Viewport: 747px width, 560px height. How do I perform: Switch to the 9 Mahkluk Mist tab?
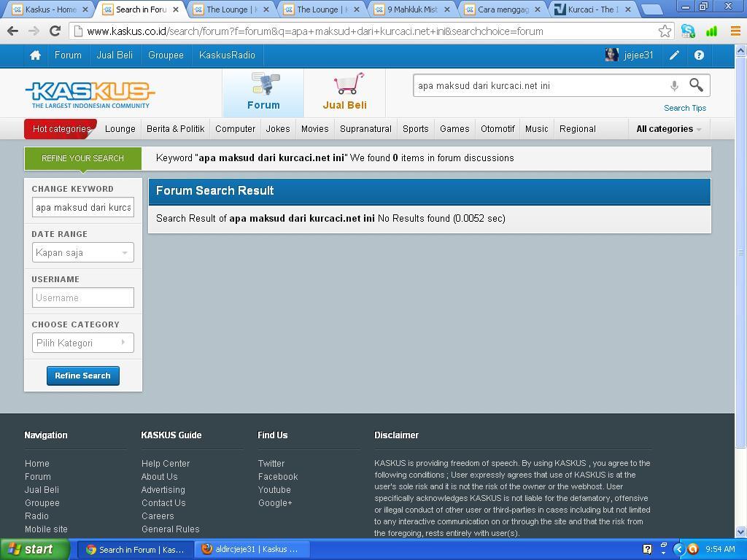click(413, 9)
